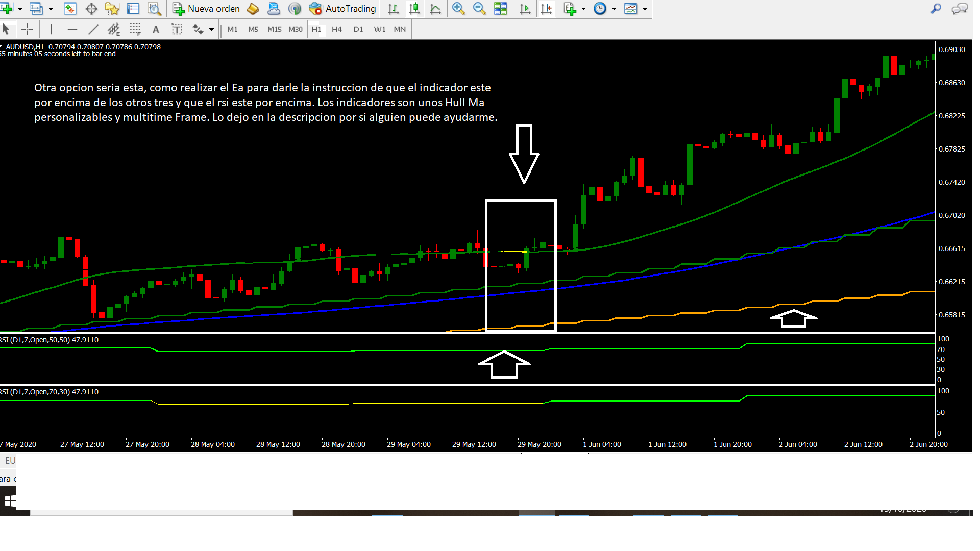This screenshot has height=551, width=980.
Task: Switch timeframe to M1
Action: pos(232,29)
